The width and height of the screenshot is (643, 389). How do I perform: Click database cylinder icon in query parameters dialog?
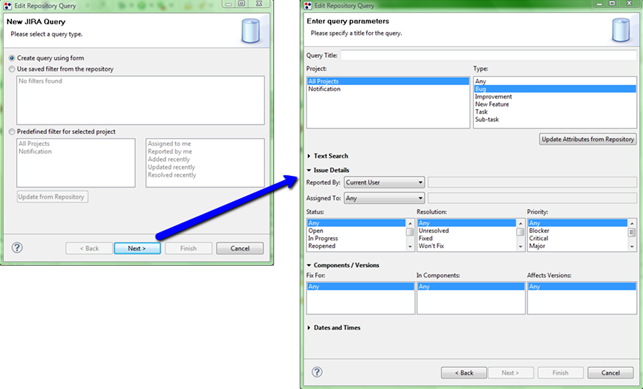coord(621,30)
